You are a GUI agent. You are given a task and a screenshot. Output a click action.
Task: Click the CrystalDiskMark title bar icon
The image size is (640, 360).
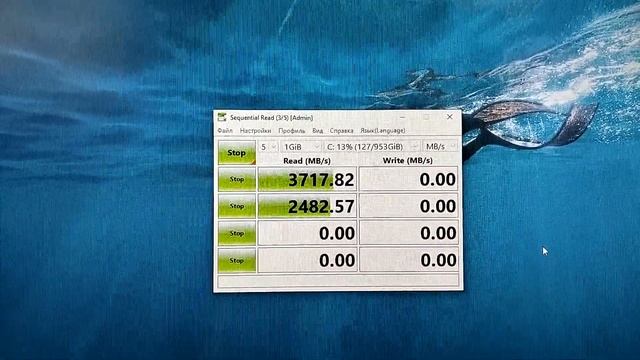click(222, 117)
